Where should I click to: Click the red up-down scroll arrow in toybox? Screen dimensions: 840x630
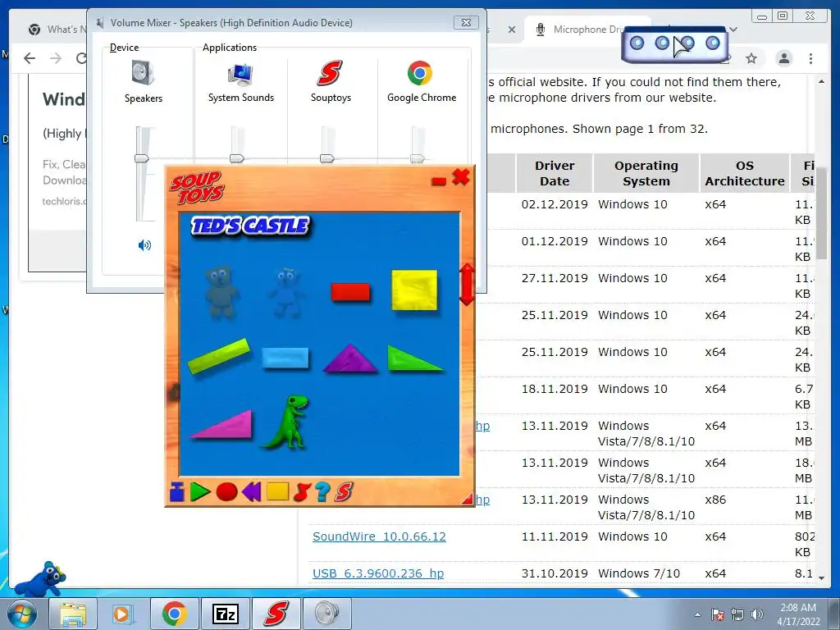(x=467, y=285)
